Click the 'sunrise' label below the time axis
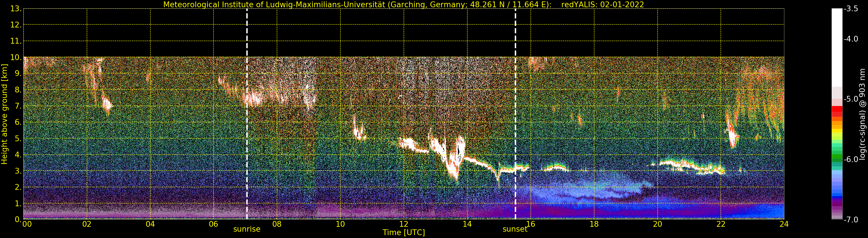 pos(247,229)
